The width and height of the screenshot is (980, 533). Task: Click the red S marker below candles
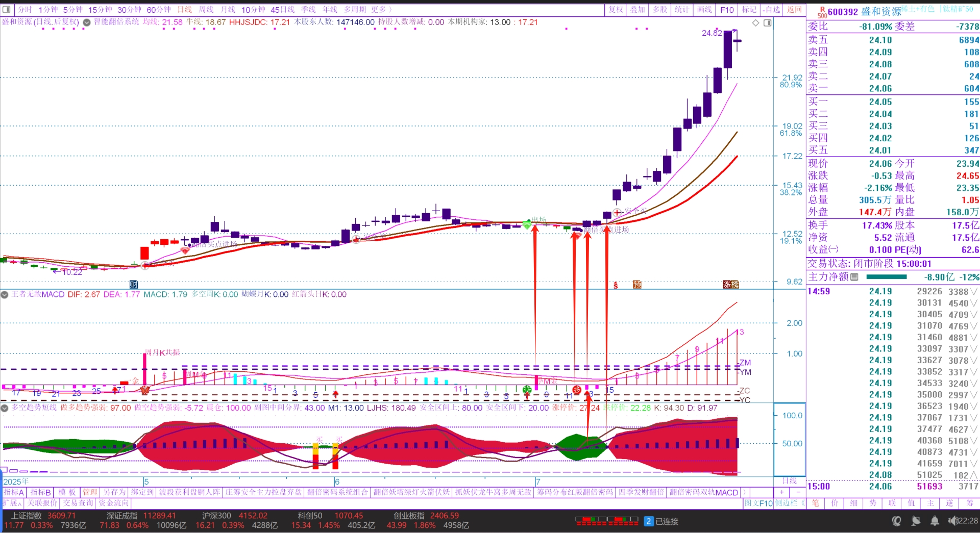coord(616,285)
